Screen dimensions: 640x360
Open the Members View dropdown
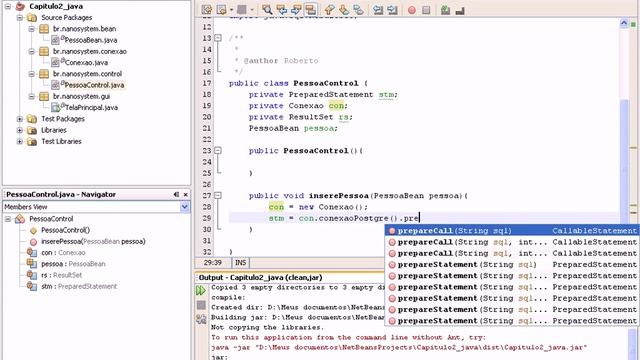click(184, 207)
